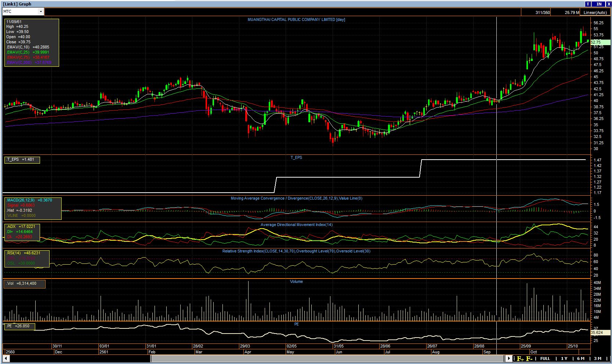Switch to the 6M time range
Viewport: 612px width, 364px height.
pyautogui.click(x=581, y=358)
